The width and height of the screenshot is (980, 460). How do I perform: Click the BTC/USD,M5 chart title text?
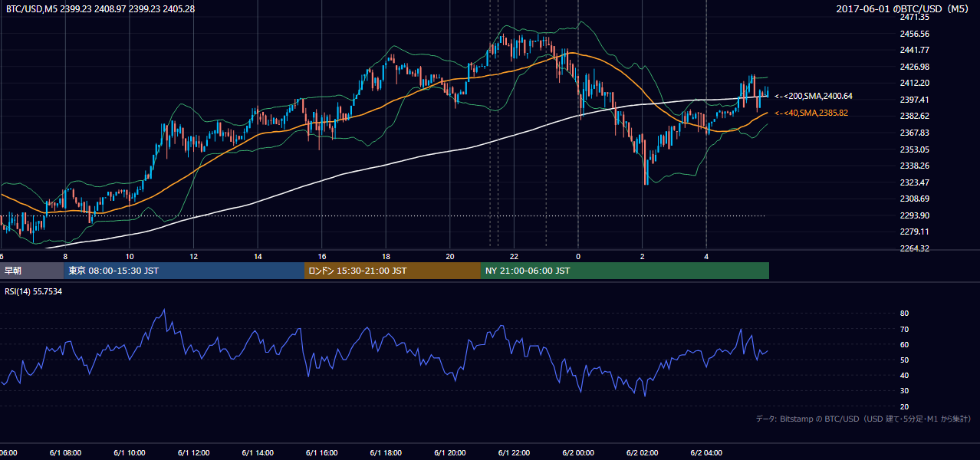100,8
